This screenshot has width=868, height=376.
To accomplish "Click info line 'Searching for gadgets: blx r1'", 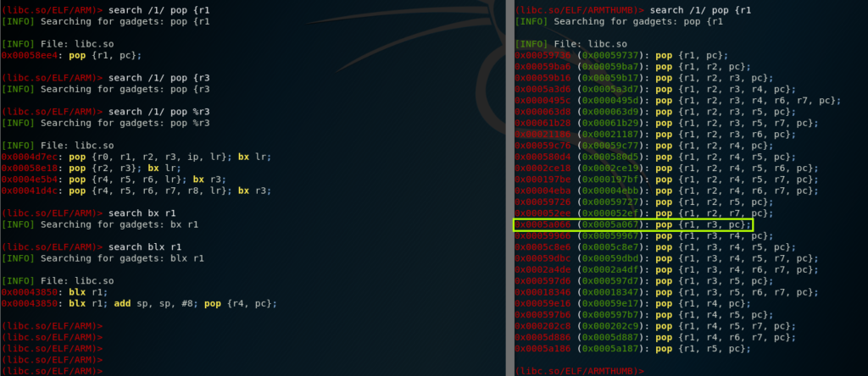I will [x=122, y=258].
